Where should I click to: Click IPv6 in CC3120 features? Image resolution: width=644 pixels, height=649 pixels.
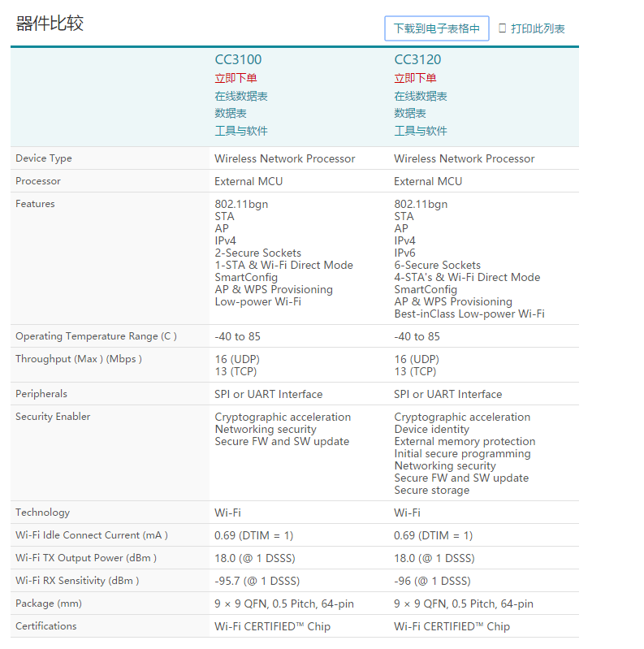pyautogui.click(x=404, y=253)
